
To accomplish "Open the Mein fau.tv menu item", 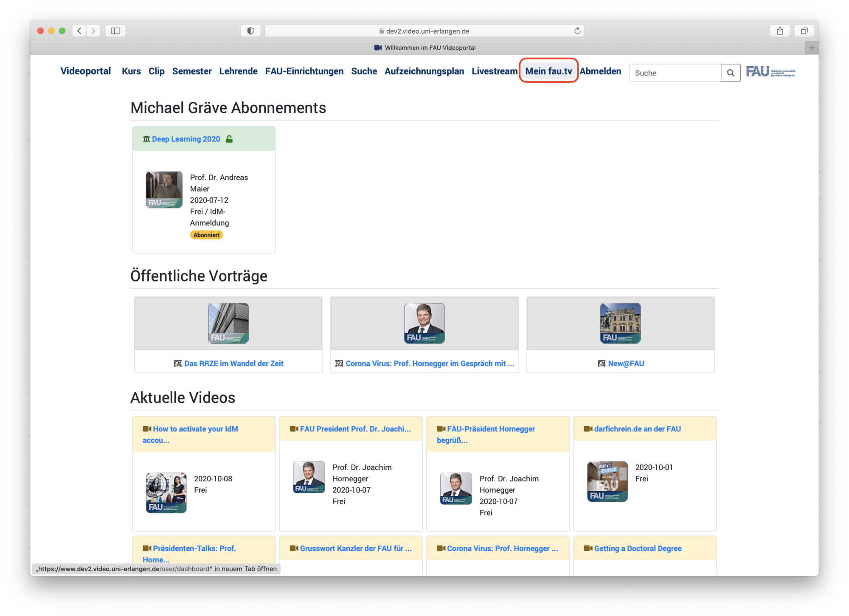I will [x=548, y=71].
